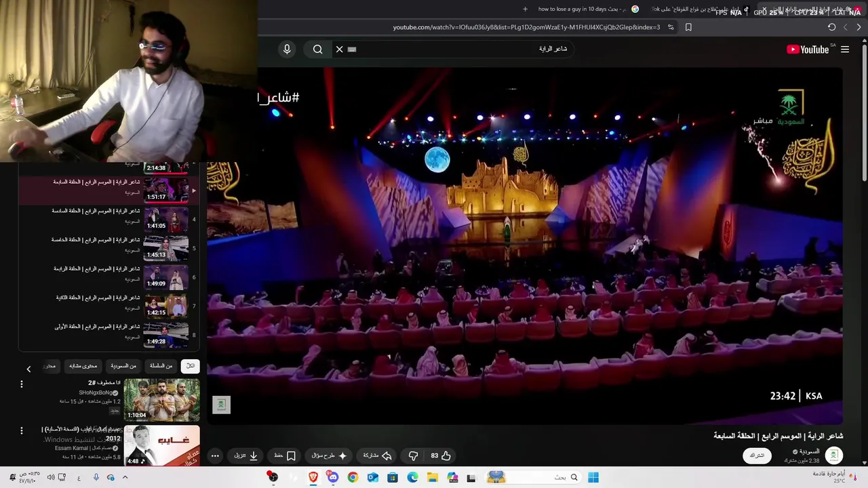Click the search field containing شاعر الراية
This screenshot has width=868, height=488.
coord(454,49)
